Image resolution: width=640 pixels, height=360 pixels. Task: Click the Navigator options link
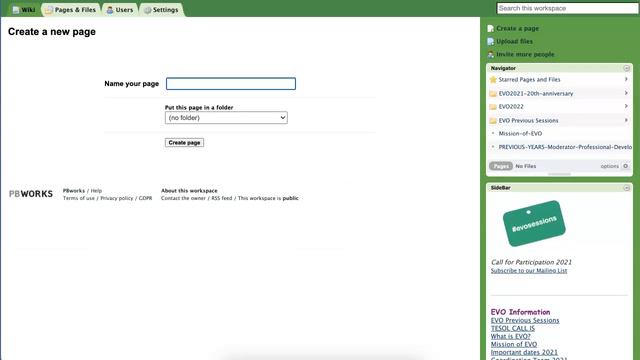click(x=609, y=166)
